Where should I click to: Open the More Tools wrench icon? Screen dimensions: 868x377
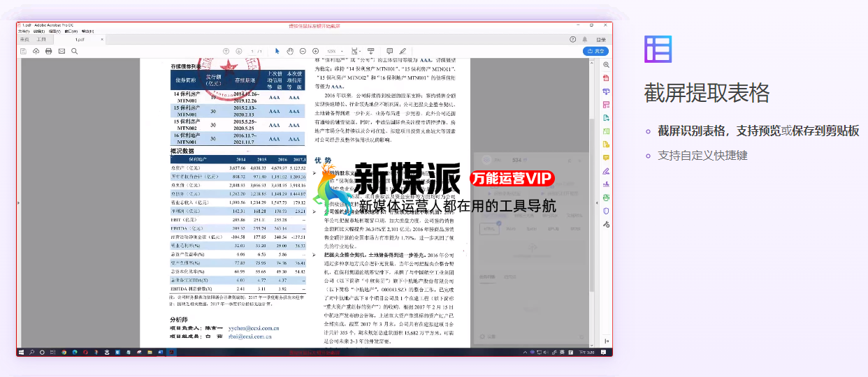[606, 224]
